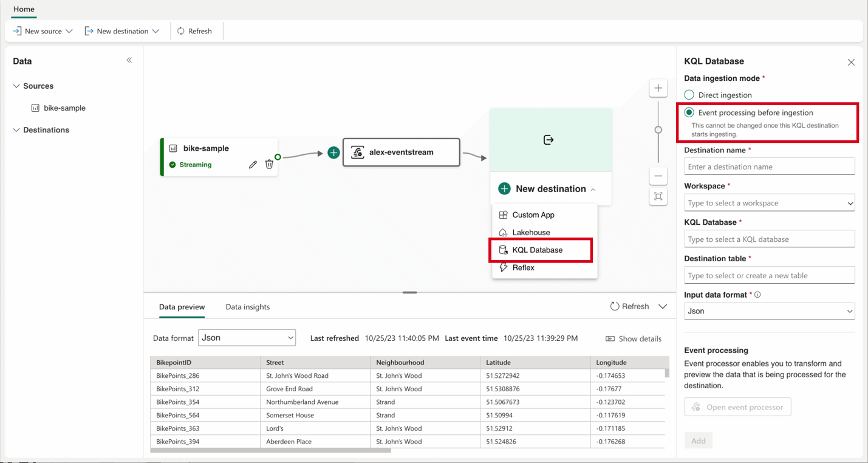Image resolution: width=868 pixels, height=463 pixels.
Task: Select Direct ingestion radio button
Action: 689,95
